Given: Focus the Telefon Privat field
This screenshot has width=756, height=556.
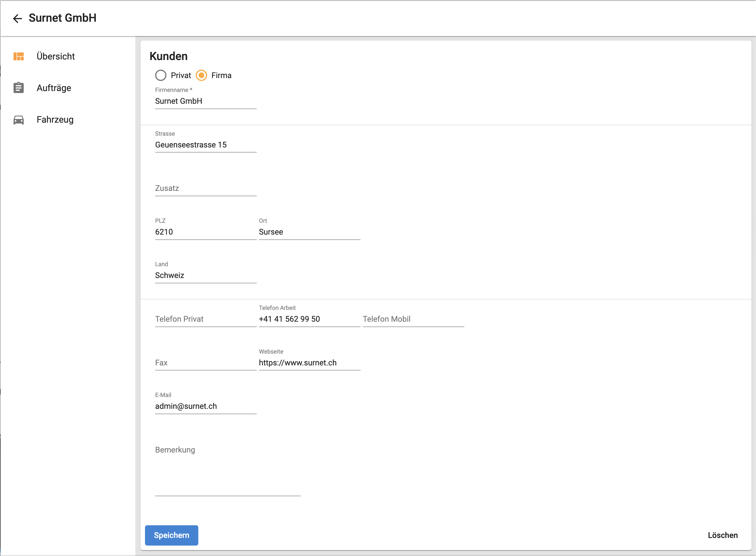Looking at the screenshot, I should [206, 319].
